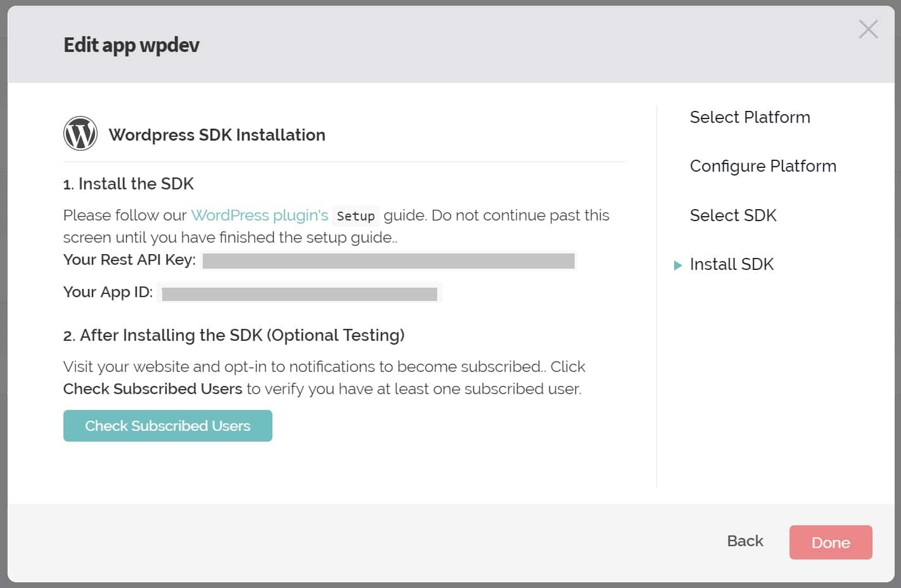Click the Edit app wpdev title
Image resolution: width=901 pixels, height=588 pixels.
pyautogui.click(x=131, y=45)
